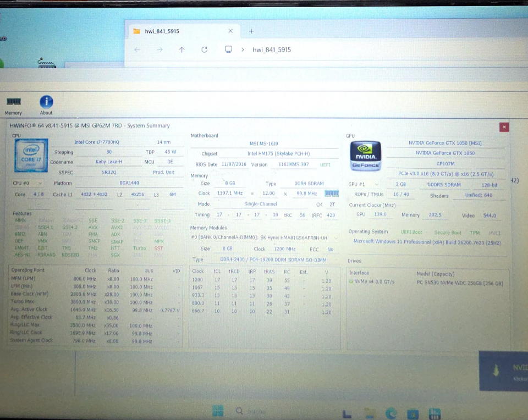Go back in the Explorer window
528x420 pixels.
point(137,50)
